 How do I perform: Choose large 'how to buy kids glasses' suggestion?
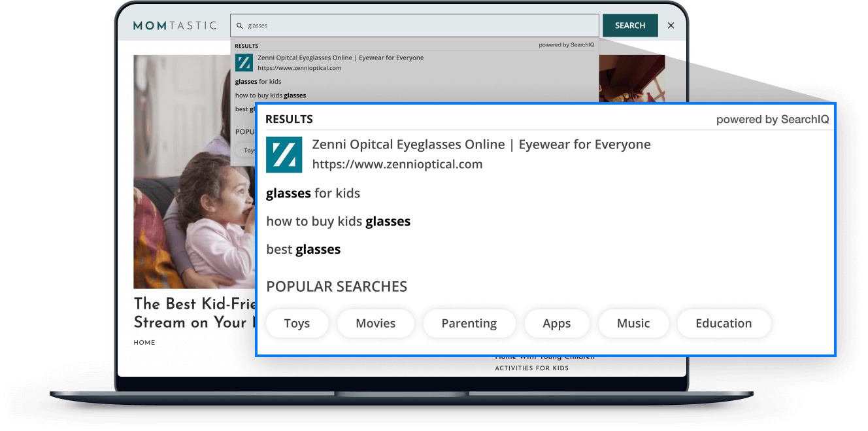(x=338, y=221)
